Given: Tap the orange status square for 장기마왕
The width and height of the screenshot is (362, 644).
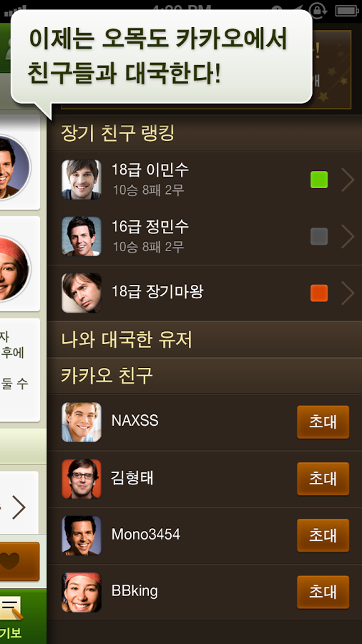Looking at the screenshot, I should [x=319, y=293].
